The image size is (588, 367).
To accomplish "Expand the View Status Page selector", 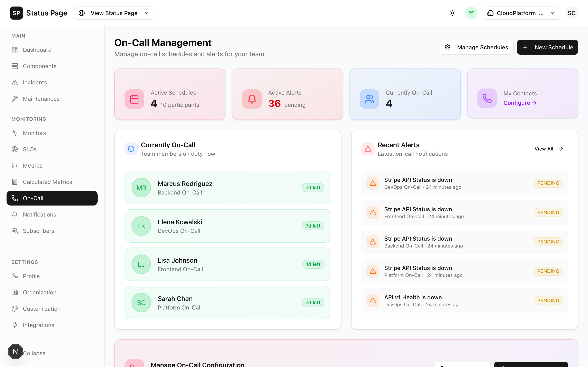I will 114,13.
